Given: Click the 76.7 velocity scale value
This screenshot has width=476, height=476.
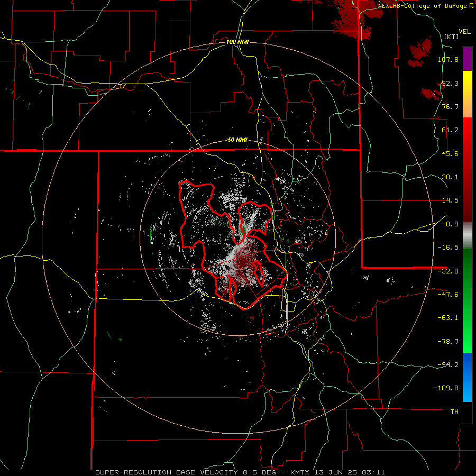Looking at the screenshot, I should tap(450, 106).
